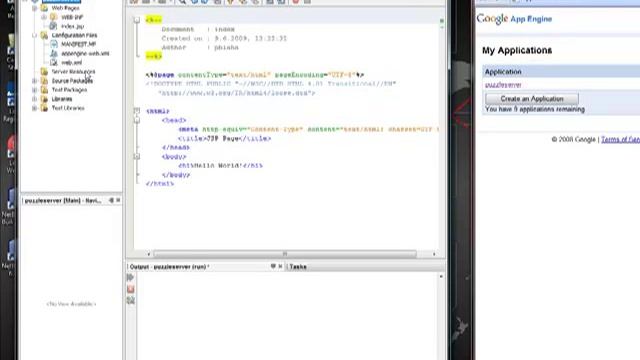Close the Navigator panel

point(118,200)
